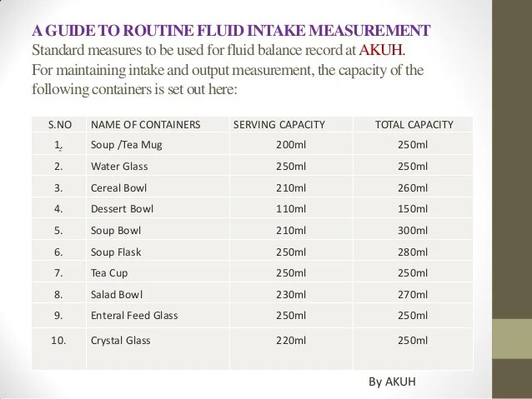
Task: Click the slide title 'A Guide to Routine Fluid Intake Measurement'
Action: click(231, 31)
